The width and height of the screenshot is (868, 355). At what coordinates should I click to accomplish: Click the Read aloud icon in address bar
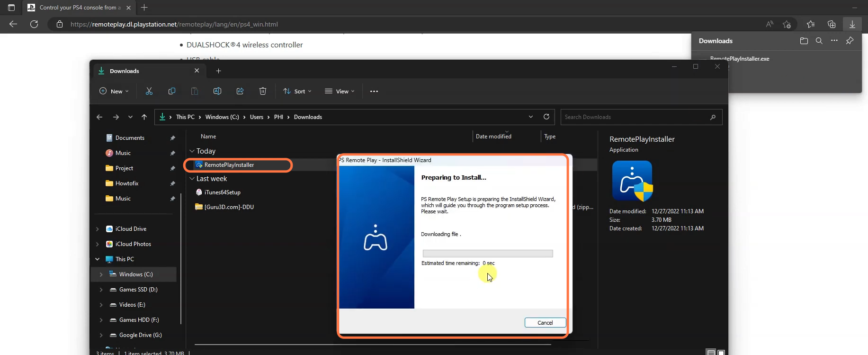click(770, 24)
